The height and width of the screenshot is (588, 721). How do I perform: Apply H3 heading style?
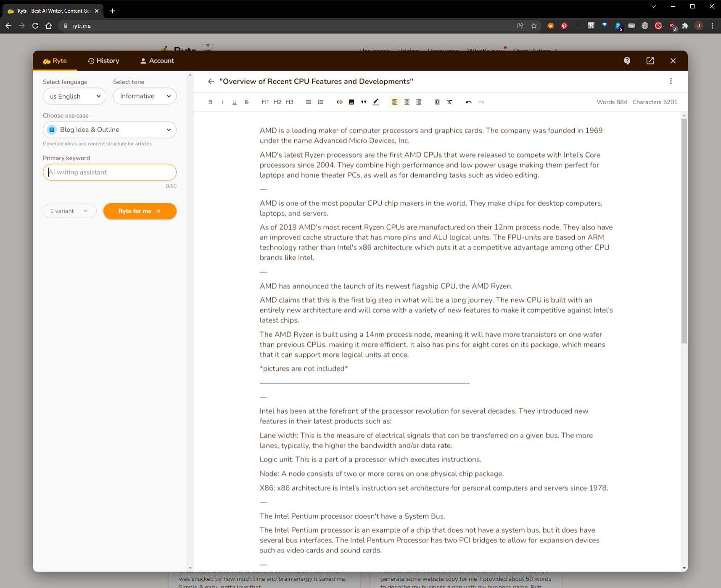290,102
